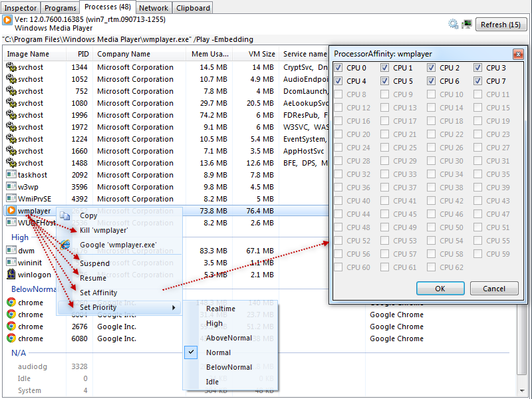Click OK in ProcessorAffinity dialog
Viewport: 532px width, 399px height.
(440, 289)
